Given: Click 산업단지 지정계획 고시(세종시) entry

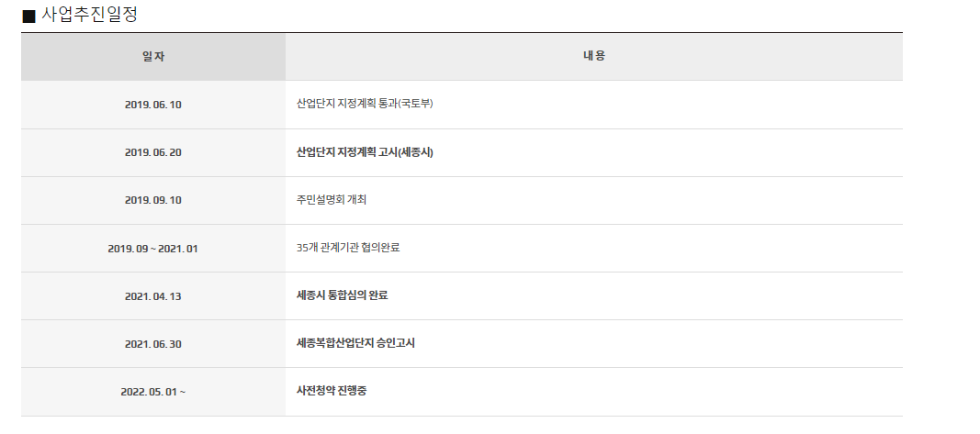Looking at the screenshot, I should pyautogui.click(x=365, y=152).
